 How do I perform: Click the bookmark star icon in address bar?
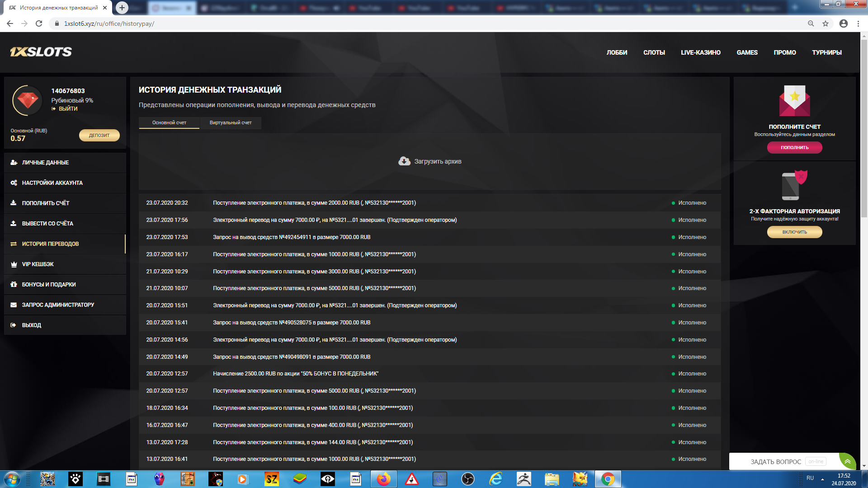[826, 23]
